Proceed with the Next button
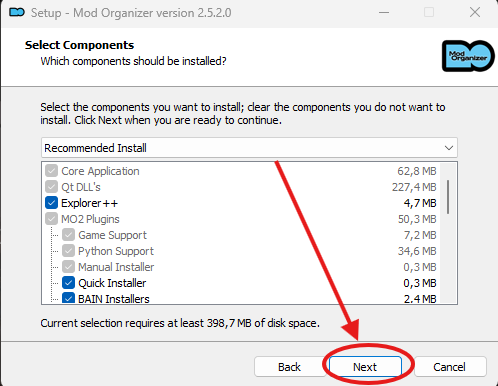Viewport: 498px width, 386px height. point(365,367)
